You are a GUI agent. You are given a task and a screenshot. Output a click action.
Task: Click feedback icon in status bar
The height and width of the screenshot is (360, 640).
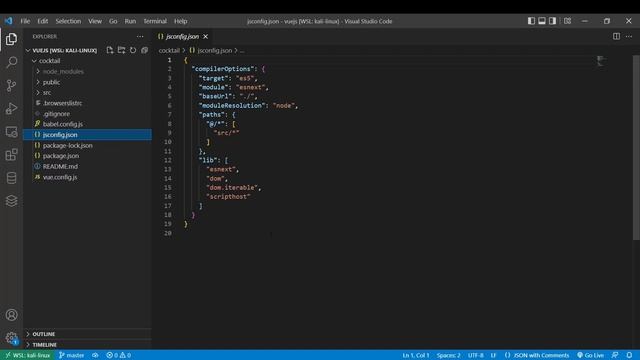615,355
